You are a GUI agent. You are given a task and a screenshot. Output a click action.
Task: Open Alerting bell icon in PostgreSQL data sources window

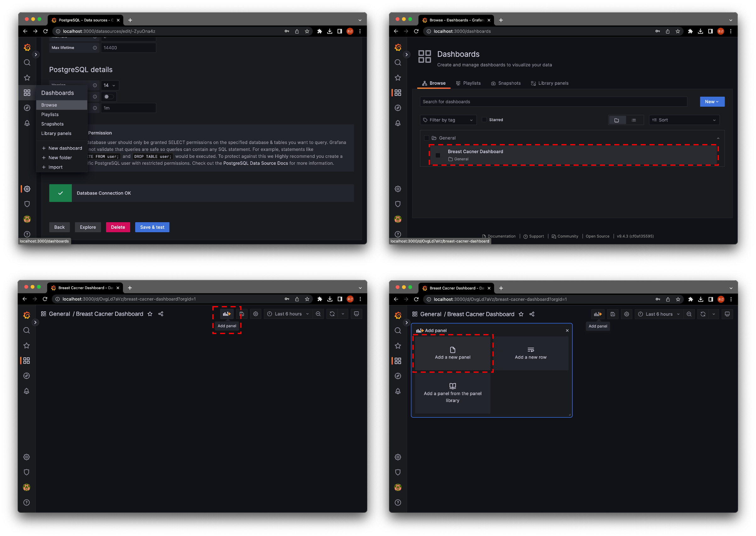pyautogui.click(x=27, y=123)
